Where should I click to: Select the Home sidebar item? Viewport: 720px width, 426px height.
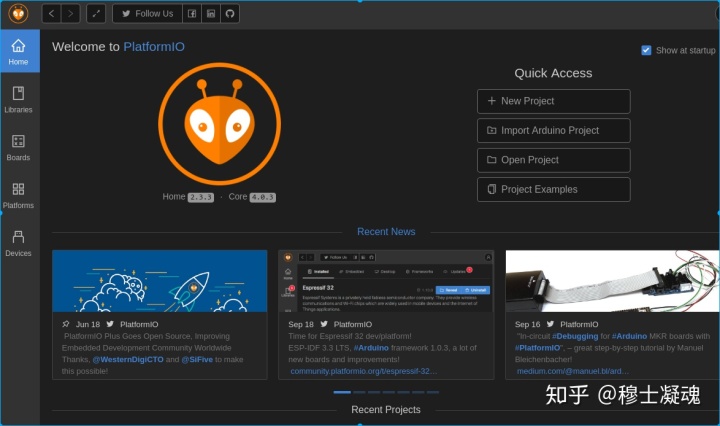pos(20,51)
